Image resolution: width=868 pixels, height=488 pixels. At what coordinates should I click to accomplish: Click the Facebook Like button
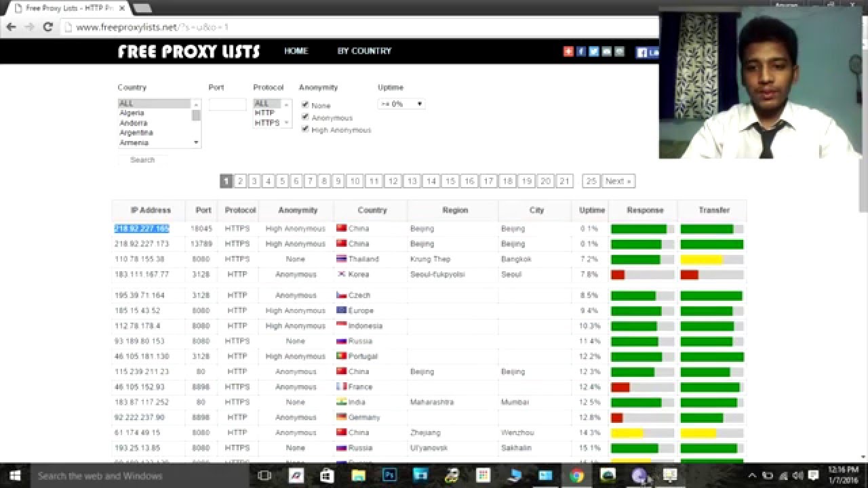(x=647, y=52)
